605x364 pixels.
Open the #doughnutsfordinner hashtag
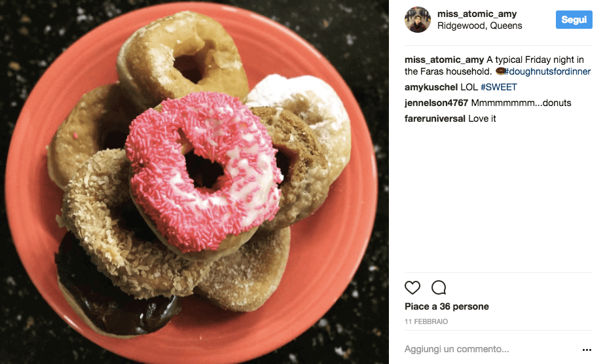pyautogui.click(x=547, y=72)
